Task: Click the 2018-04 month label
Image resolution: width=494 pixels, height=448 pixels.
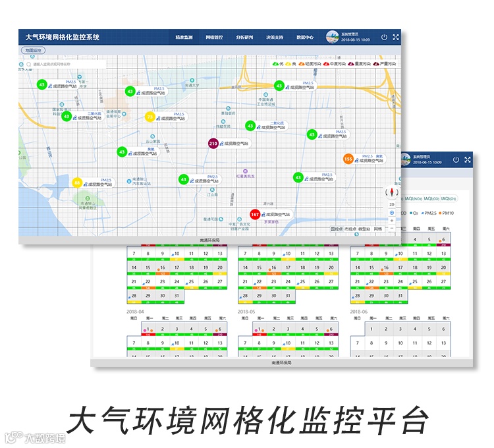Action: [x=135, y=312]
